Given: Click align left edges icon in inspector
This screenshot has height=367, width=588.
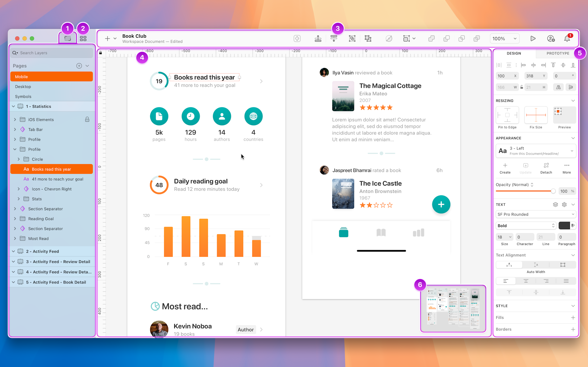Looking at the screenshot, I should 523,65.
